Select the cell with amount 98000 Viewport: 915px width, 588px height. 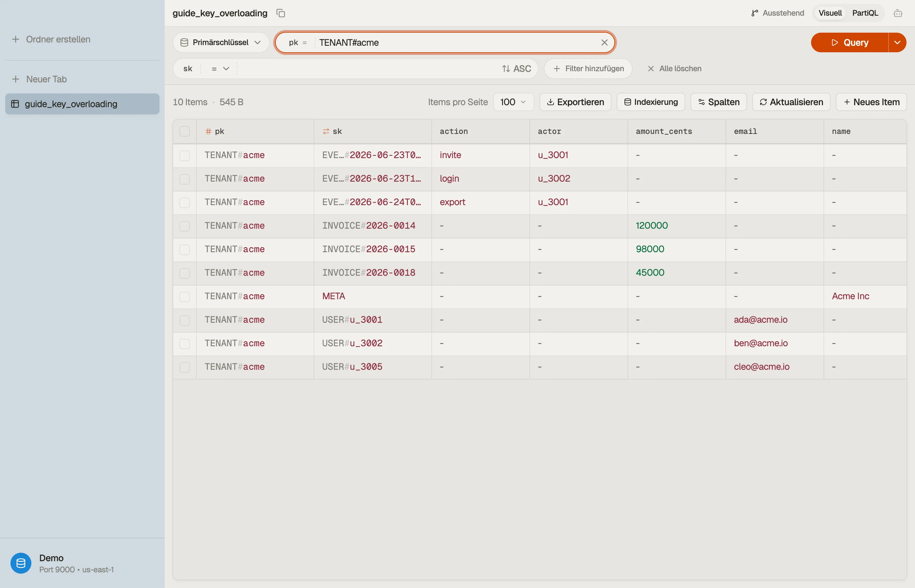coord(677,249)
